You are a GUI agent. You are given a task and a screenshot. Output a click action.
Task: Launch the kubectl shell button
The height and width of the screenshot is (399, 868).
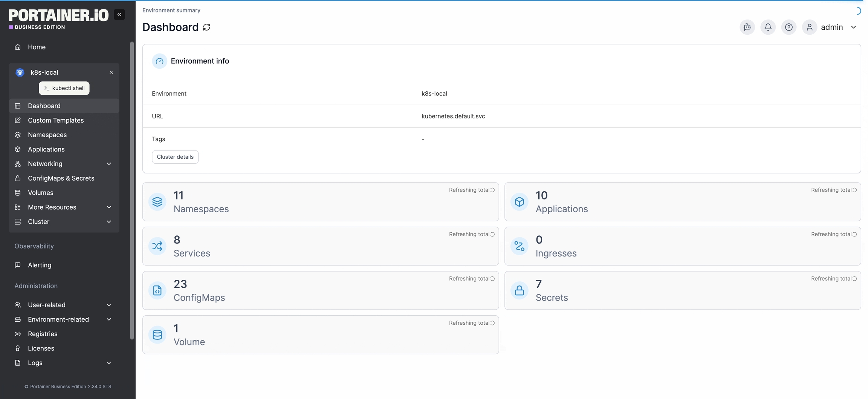point(64,88)
